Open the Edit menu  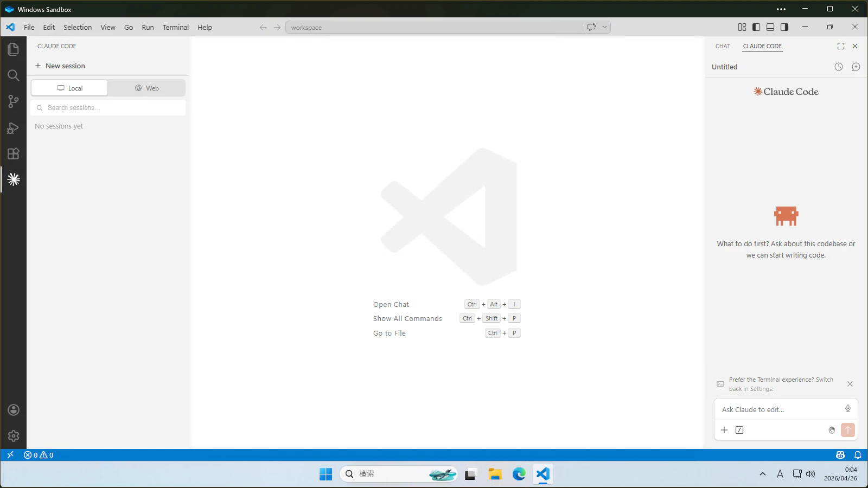(49, 27)
